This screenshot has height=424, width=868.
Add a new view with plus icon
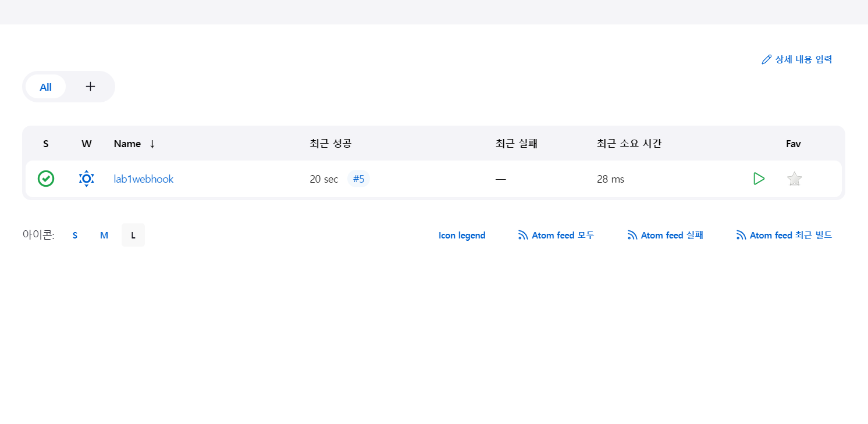[90, 87]
